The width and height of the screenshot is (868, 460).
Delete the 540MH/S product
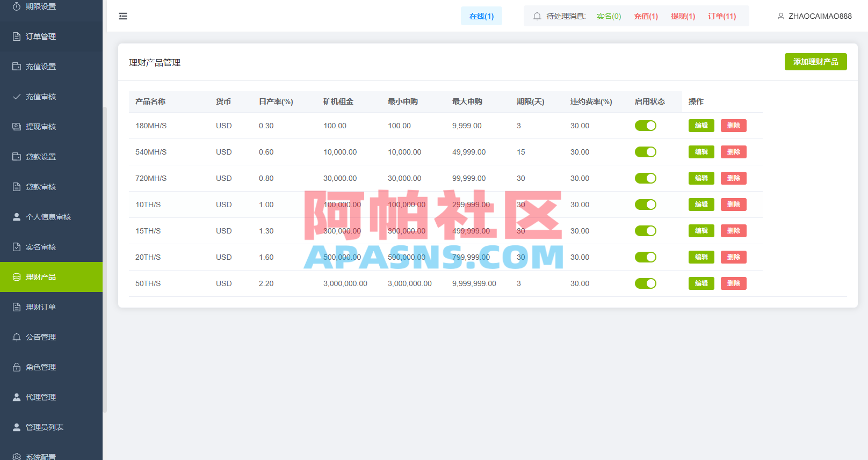[x=734, y=152]
